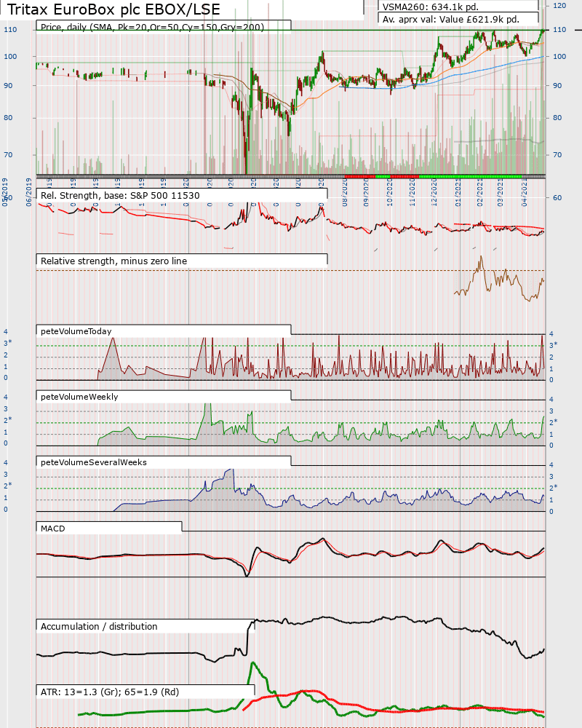
Task: Click the ATR: 13=1.3 (Gr); 65=1.9 (Rd) label
Action: point(110,692)
